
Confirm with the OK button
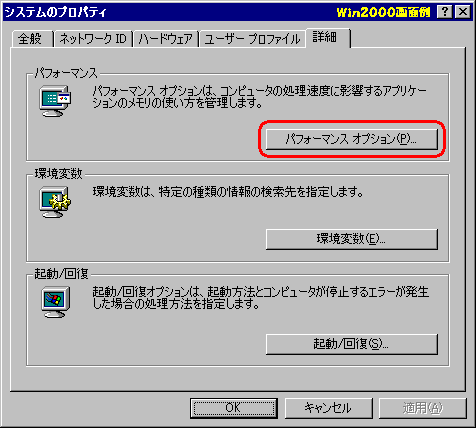click(x=234, y=408)
